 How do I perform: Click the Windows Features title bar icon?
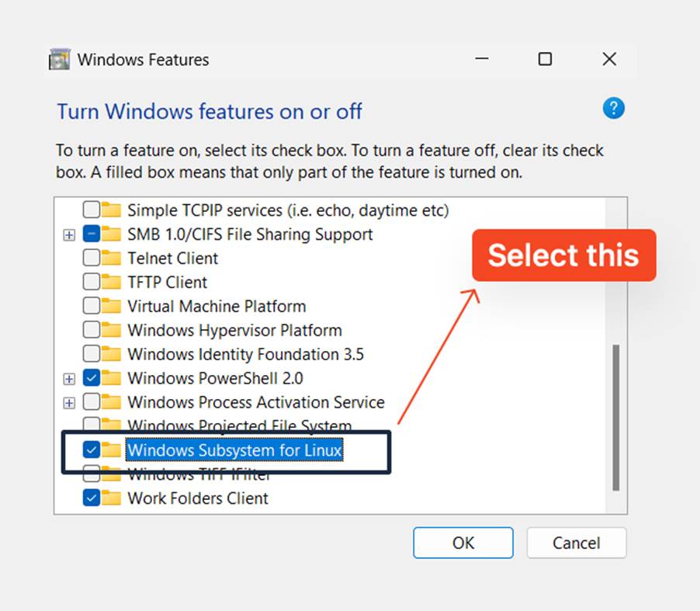coord(60,60)
